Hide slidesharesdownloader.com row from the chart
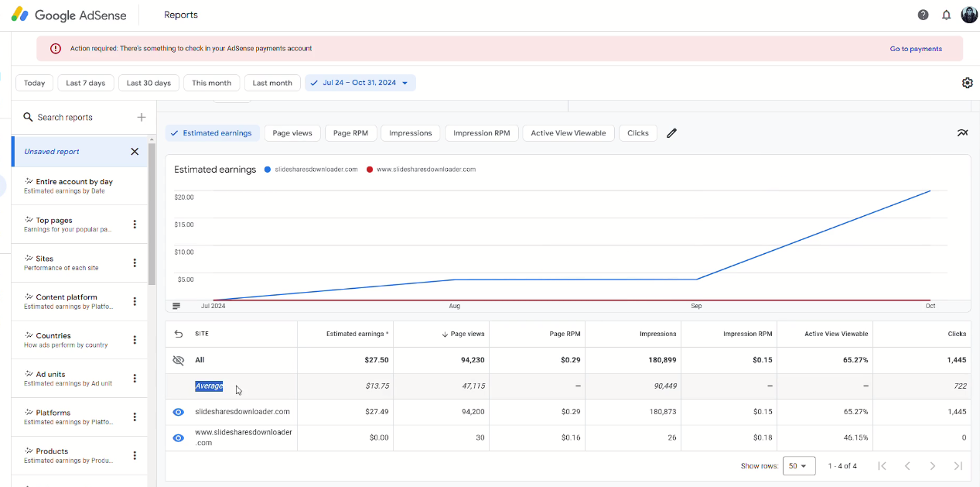This screenshot has height=487, width=980. (x=179, y=412)
